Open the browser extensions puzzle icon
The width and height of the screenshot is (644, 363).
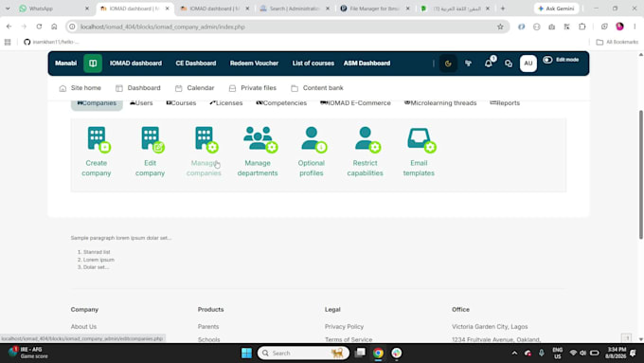[x=582, y=27]
